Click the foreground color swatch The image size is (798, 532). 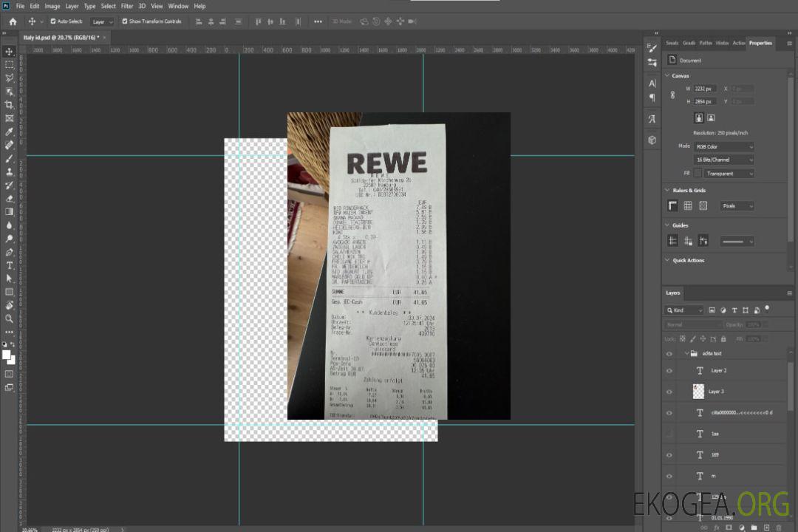(7, 355)
